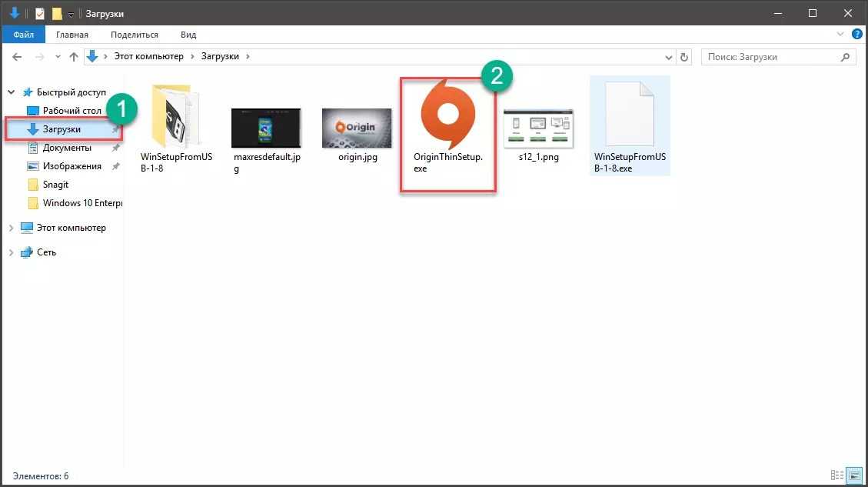Viewport: 868px width, 487px height.
Task: Select the WinSetupFromUSB-1-8.exe file icon
Action: point(630,114)
